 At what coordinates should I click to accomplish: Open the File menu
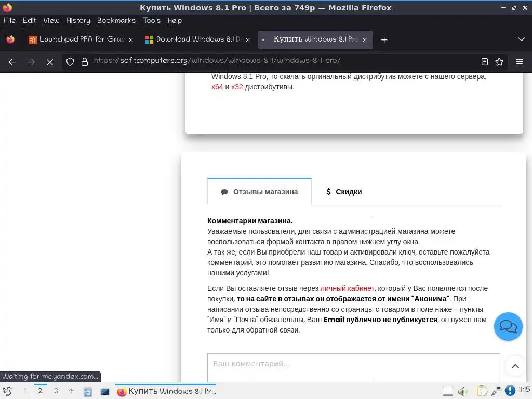click(x=9, y=21)
